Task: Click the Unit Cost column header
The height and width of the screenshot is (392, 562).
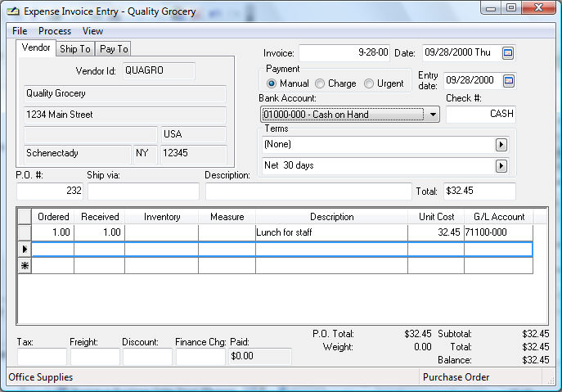Action: [x=436, y=217]
